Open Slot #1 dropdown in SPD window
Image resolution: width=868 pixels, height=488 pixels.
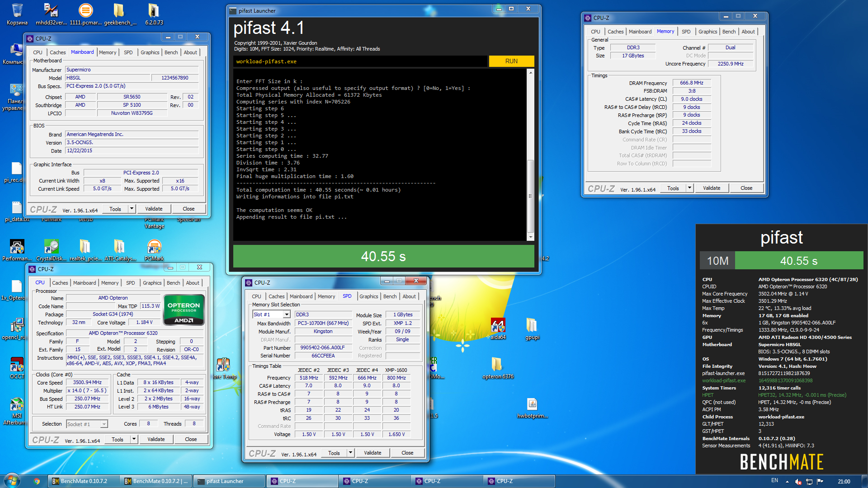287,314
